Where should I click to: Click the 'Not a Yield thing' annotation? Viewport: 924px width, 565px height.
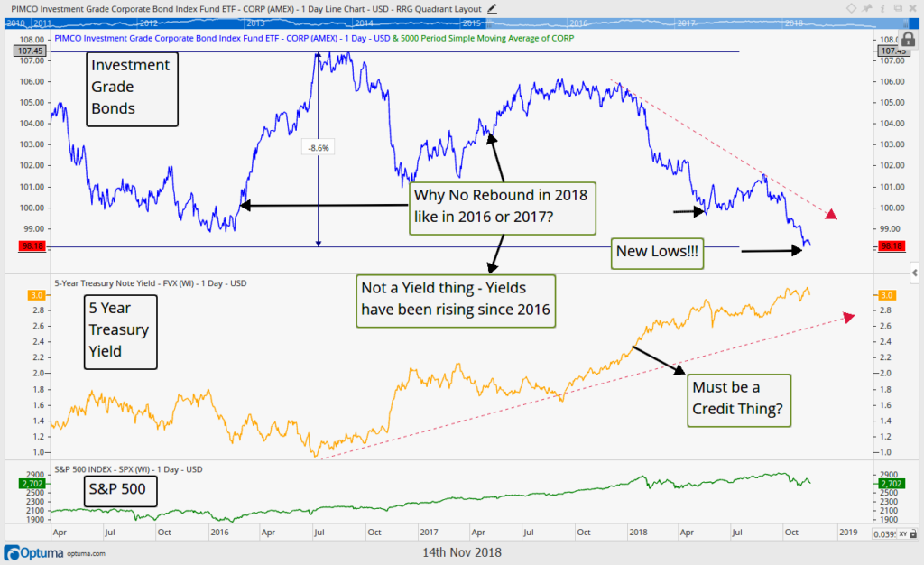click(x=456, y=301)
